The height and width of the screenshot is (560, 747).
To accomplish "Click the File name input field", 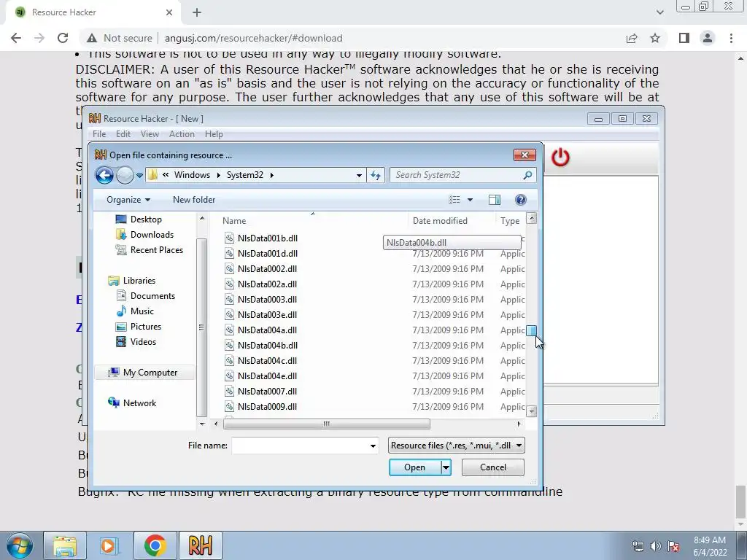I will [300, 446].
